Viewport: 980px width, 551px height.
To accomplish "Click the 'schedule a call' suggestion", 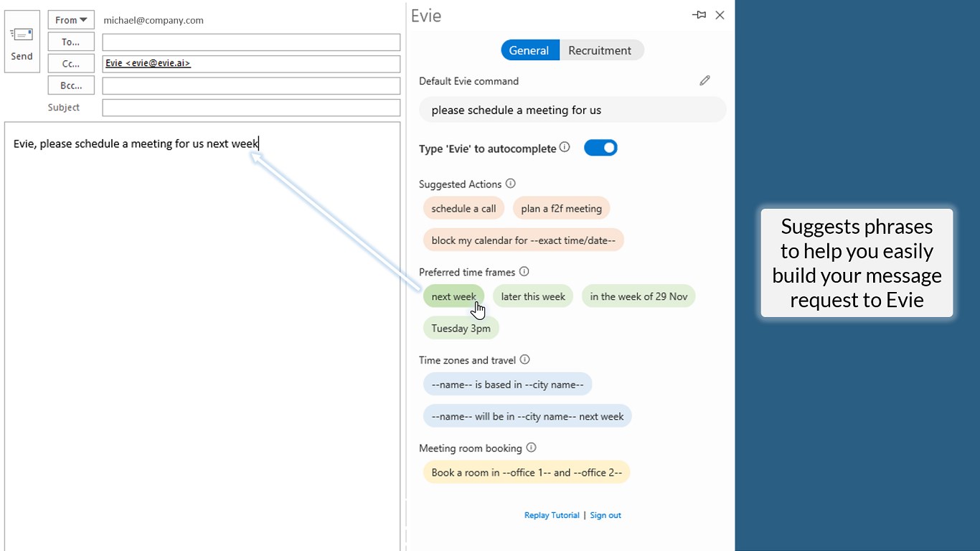I will 463,209.
